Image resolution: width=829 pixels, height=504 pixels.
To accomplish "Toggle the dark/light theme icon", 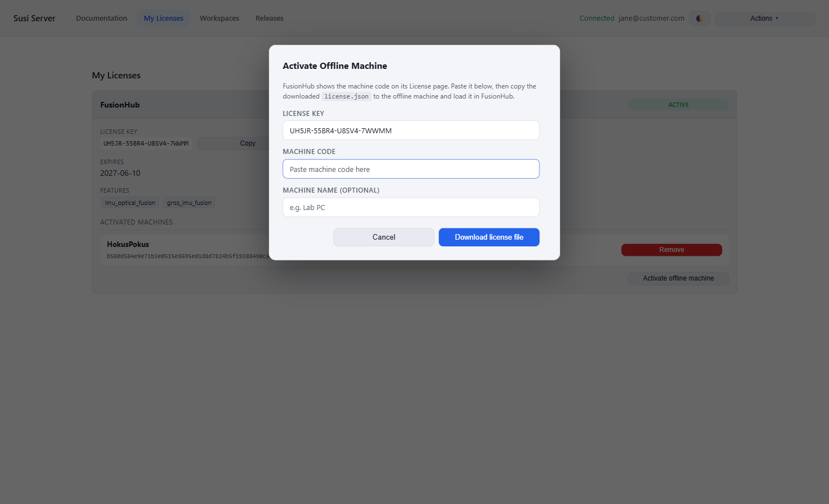I will tap(699, 18).
